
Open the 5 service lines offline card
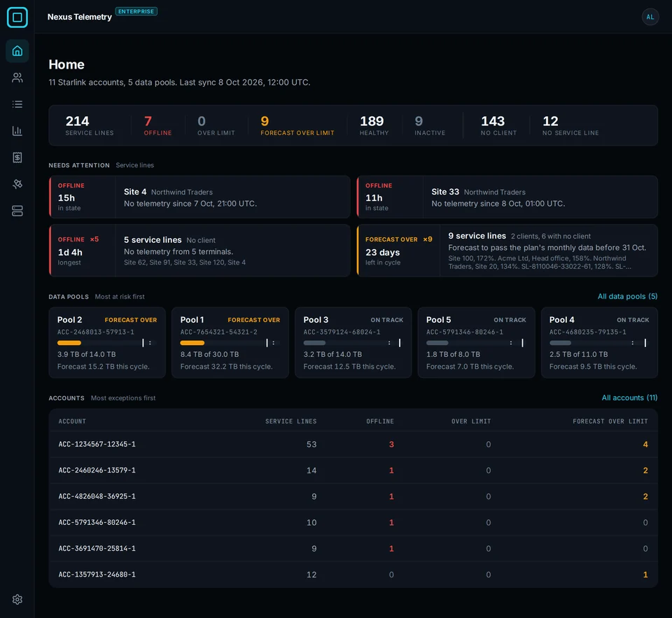click(199, 251)
